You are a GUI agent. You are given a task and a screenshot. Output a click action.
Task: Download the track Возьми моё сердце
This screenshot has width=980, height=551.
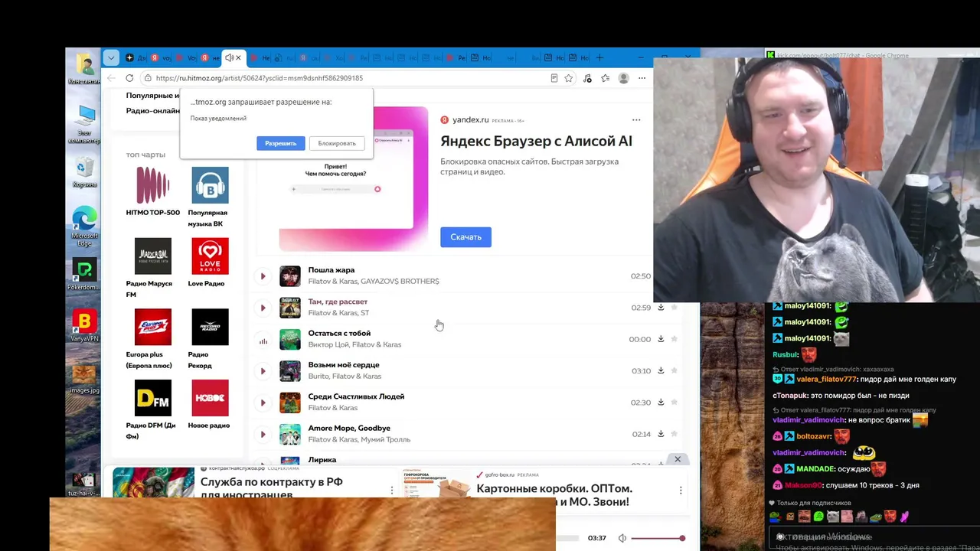coord(661,370)
